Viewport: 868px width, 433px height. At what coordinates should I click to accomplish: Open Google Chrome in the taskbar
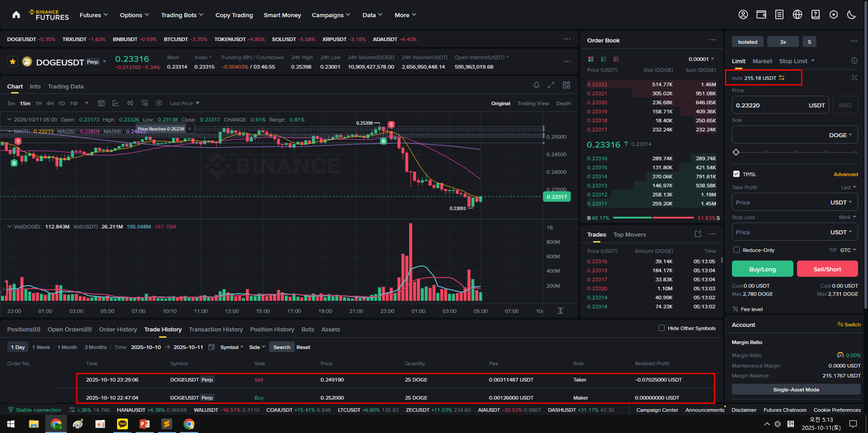[x=56, y=424]
